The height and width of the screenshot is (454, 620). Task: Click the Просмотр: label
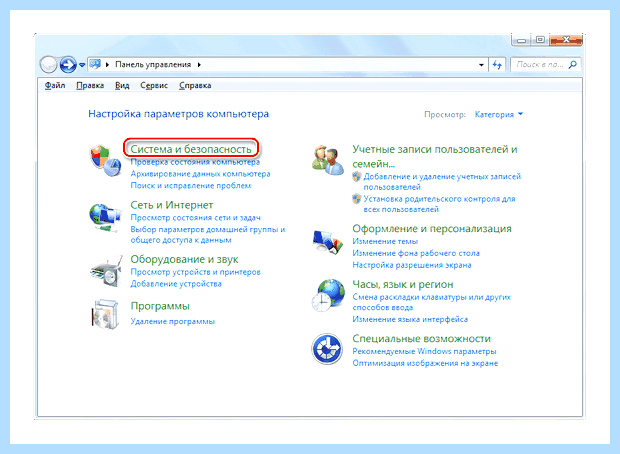(445, 114)
